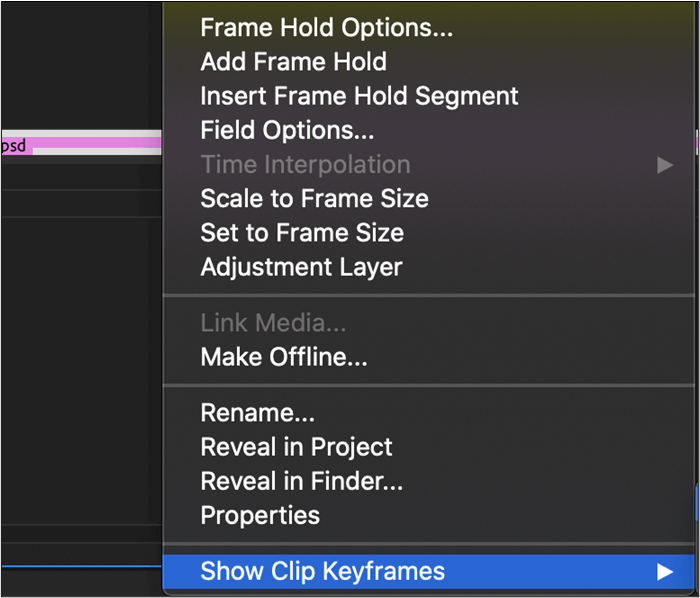Click the disabled Link Media entry
The width and height of the screenshot is (700, 598).
point(273,323)
